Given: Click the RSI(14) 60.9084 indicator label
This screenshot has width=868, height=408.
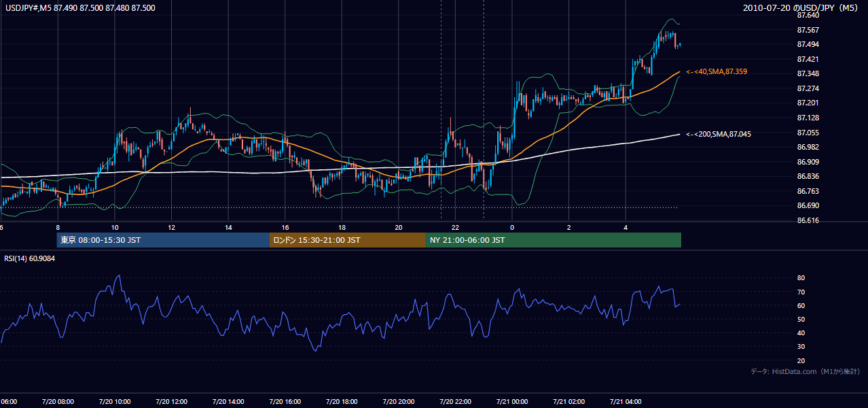Looking at the screenshot, I should pyautogui.click(x=30, y=258).
